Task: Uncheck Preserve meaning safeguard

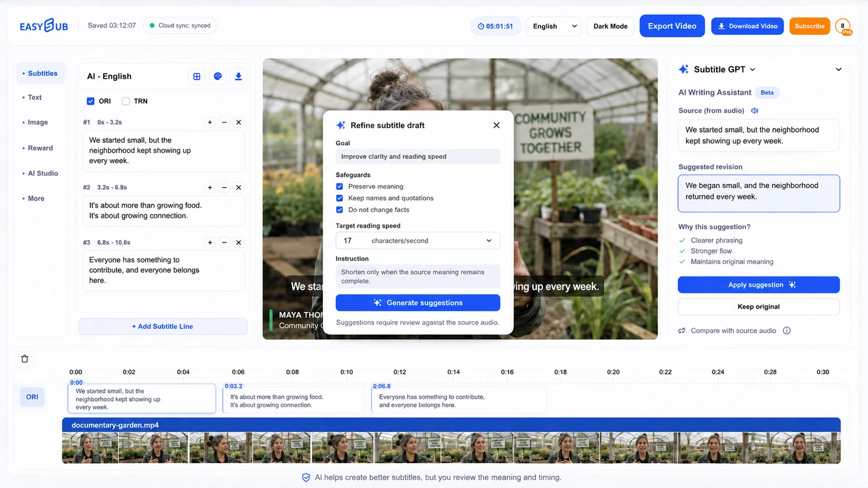Action: [x=340, y=187]
